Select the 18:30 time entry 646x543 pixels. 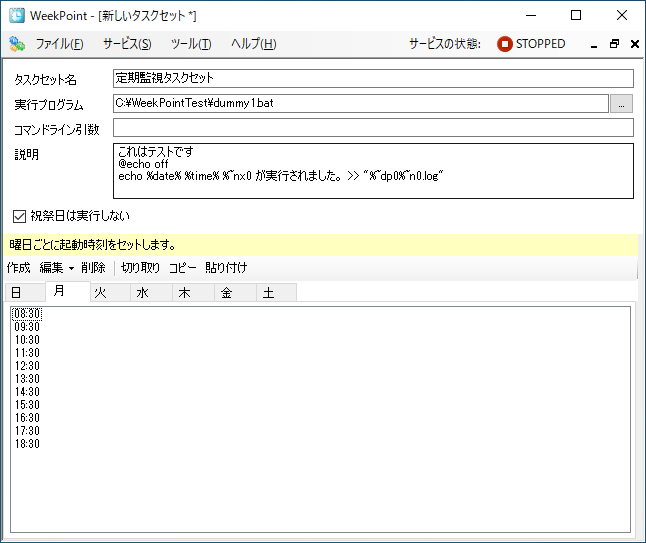[x=27, y=444]
